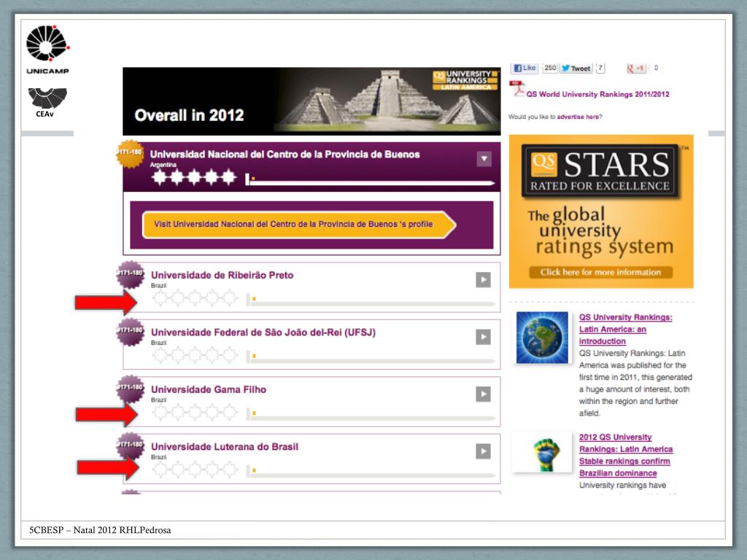
Task: Click the CEAv logo
Action: (47, 102)
